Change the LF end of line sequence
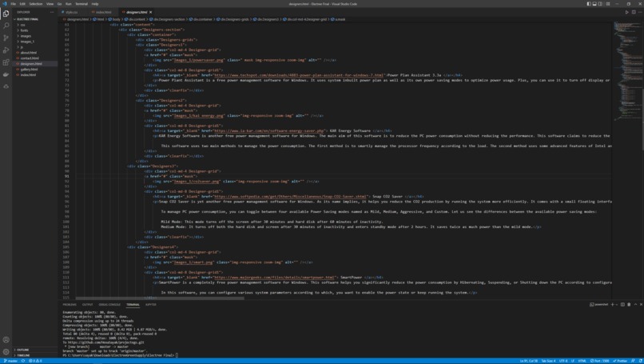Viewport: 644px width, 364px height. click(573, 361)
